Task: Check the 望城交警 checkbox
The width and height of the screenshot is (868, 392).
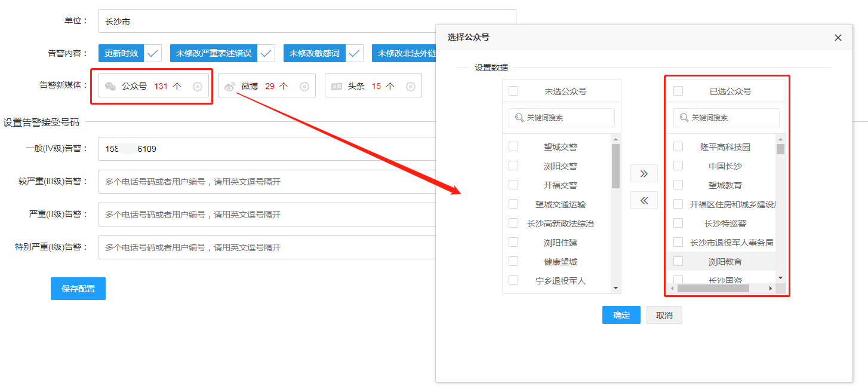Action: [x=513, y=146]
